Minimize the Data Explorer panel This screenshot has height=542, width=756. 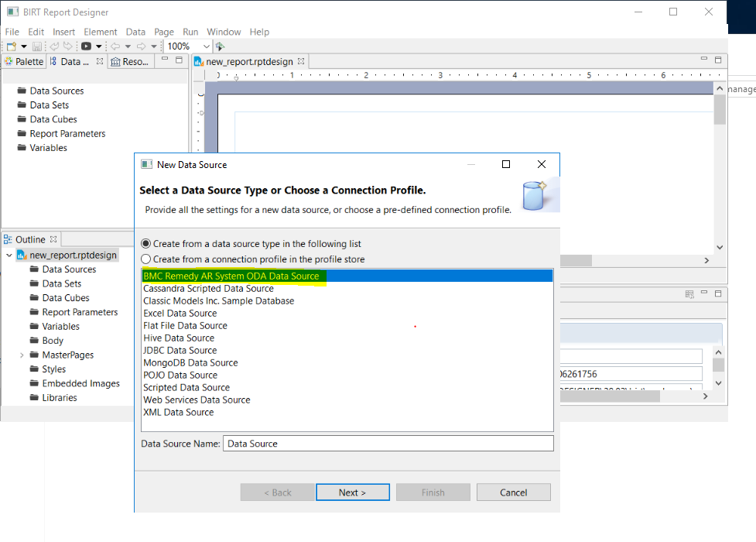click(165, 59)
